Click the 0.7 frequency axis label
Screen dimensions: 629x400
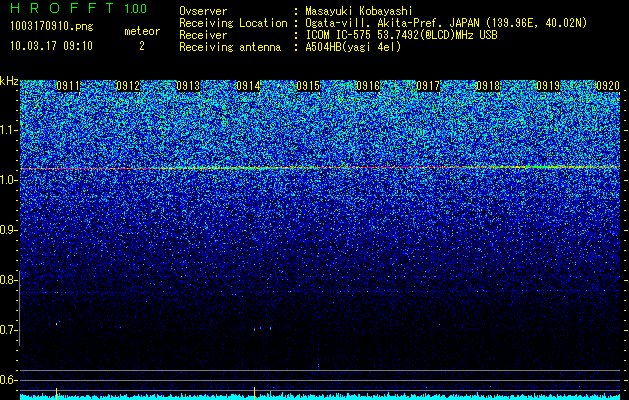click(8, 330)
